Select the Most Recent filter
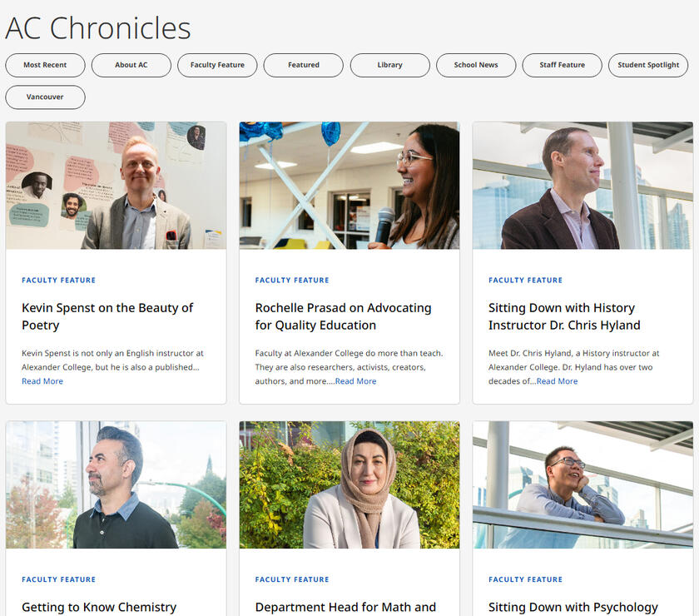Viewport: 699px width, 616px height. pyautogui.click(x=45, y=65)
